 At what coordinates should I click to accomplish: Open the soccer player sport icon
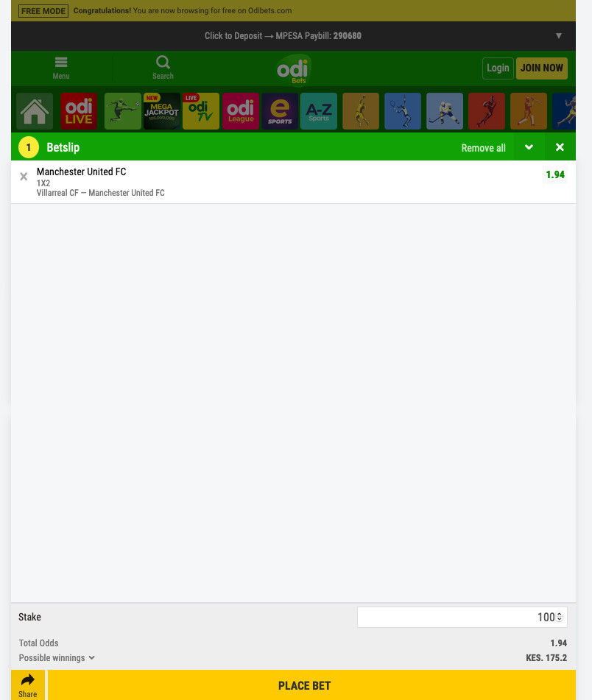click(x=123, y=111)
